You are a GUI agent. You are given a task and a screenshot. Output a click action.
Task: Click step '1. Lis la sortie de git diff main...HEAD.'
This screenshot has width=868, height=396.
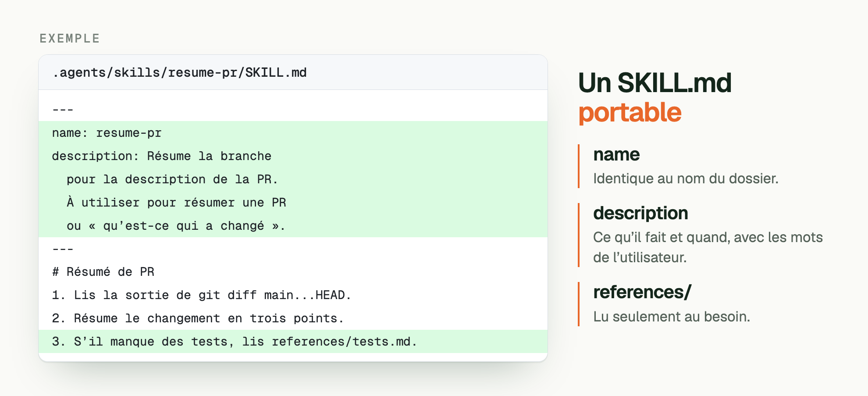click(201, 295)
